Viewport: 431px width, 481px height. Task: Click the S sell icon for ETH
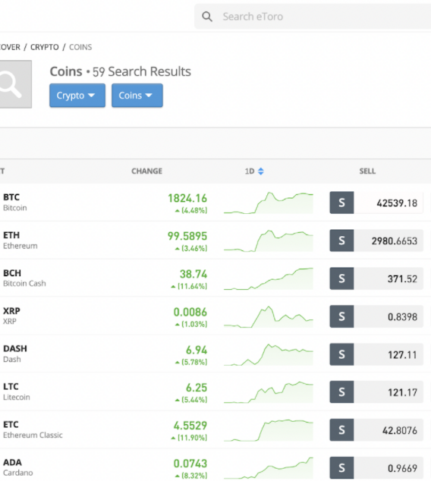[342, 241]
